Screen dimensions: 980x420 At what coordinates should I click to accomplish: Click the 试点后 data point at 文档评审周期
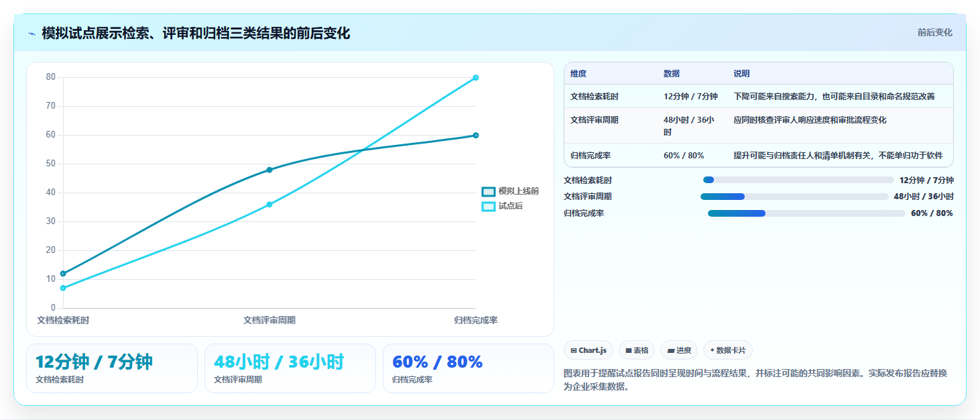coord(269,205)
